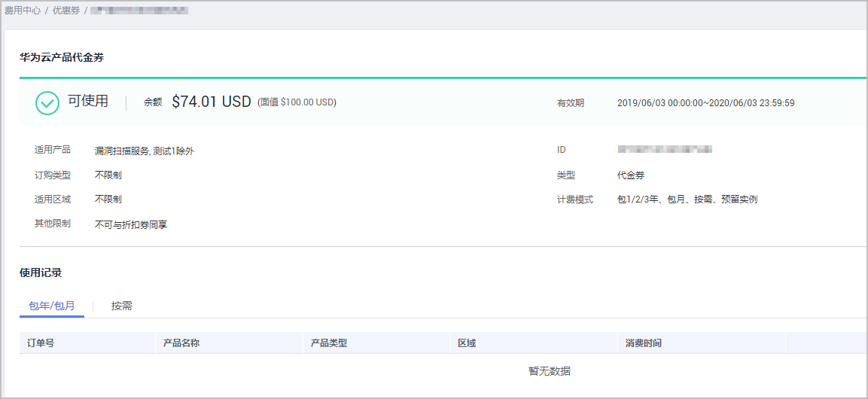The height and width of the screenshot is (399, 868).
Task: Switch to the 按需 tab
Action: (122, 306)
